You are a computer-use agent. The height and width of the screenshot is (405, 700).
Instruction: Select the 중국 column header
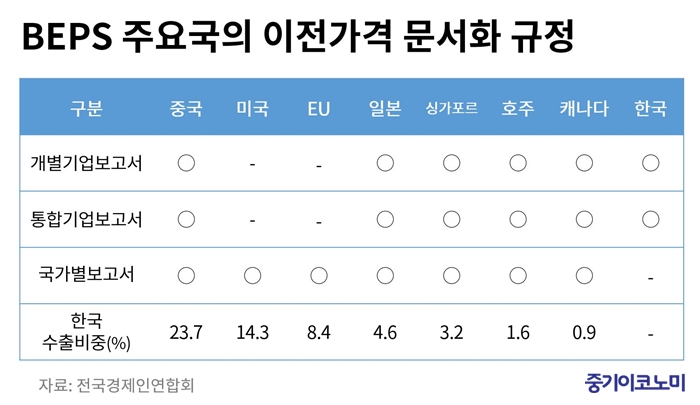(186, 109)
